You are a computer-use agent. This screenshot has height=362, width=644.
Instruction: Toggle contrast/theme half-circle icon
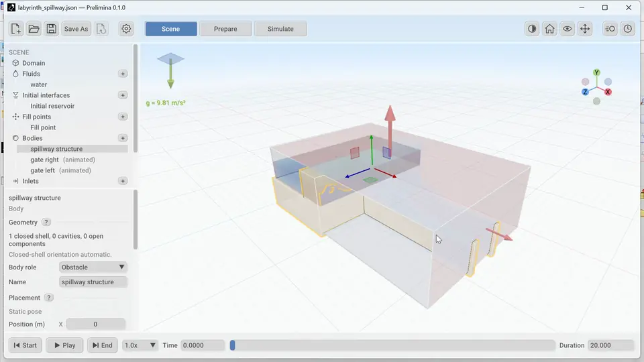pos(532,29)
